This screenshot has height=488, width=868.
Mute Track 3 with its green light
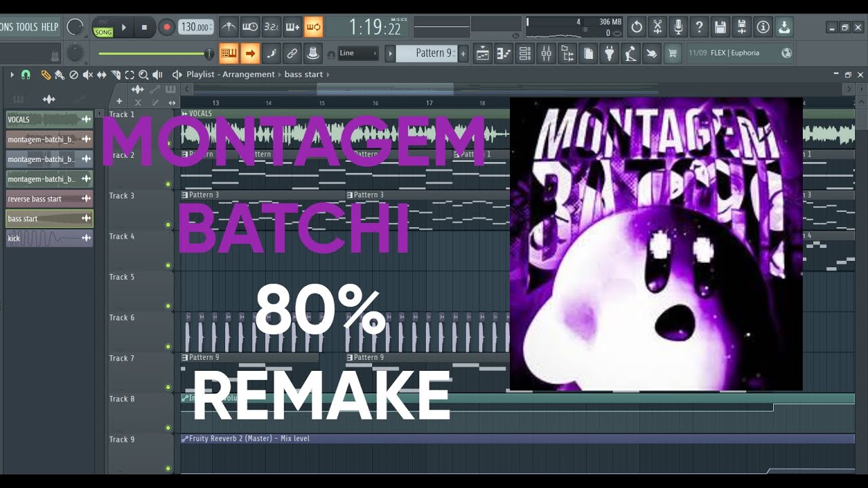168,224
